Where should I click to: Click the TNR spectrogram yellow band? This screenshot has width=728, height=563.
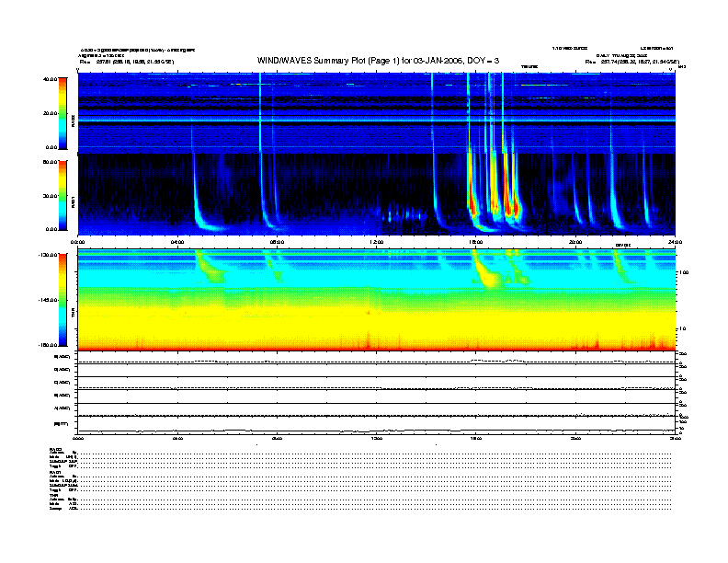point(377,323)
